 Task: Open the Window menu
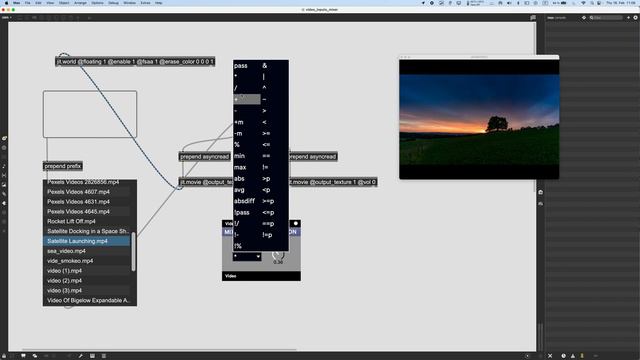click(x=129, y=3)
